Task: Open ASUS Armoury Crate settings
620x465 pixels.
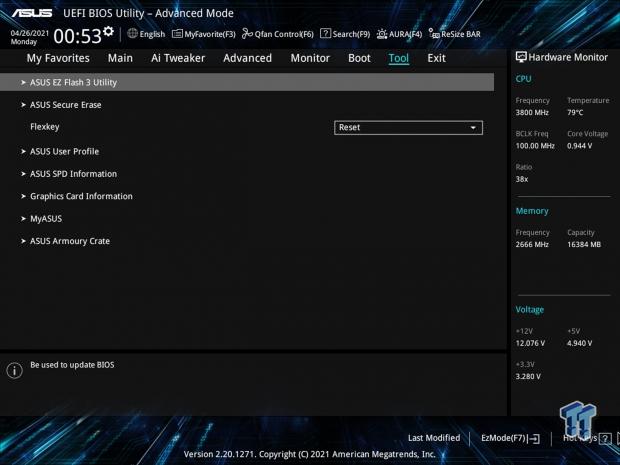Action: (70, 241)
